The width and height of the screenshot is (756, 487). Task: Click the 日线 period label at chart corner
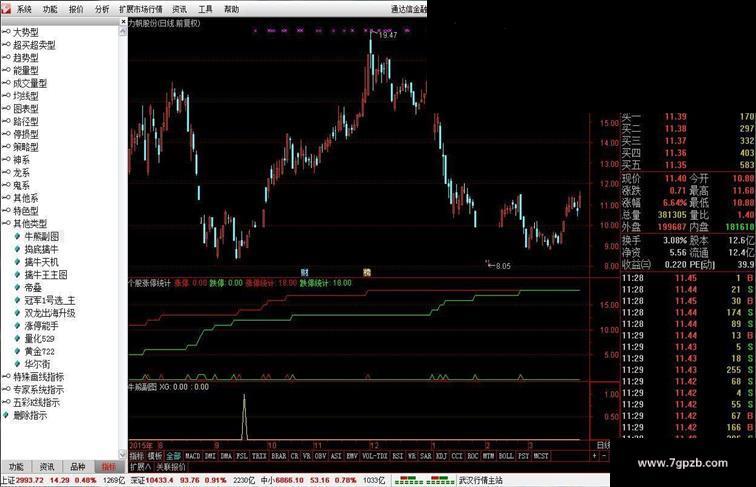(x=603, y=445)
